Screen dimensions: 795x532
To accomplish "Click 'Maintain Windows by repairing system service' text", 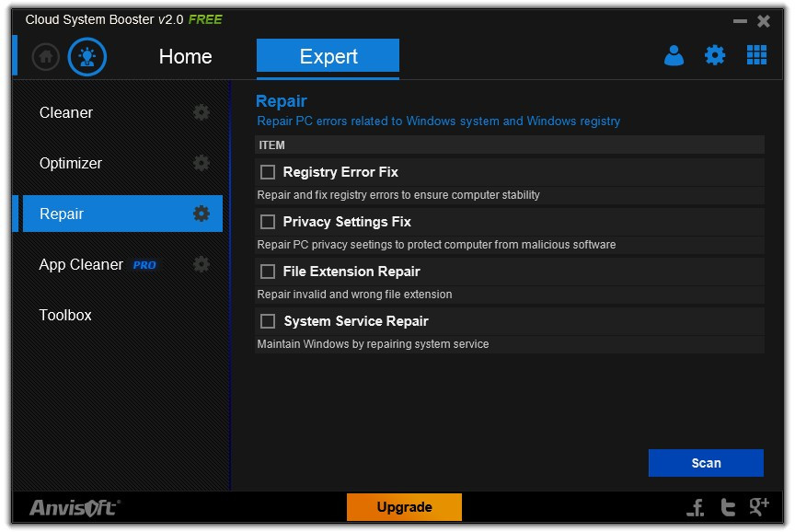I will click(373, 344).
